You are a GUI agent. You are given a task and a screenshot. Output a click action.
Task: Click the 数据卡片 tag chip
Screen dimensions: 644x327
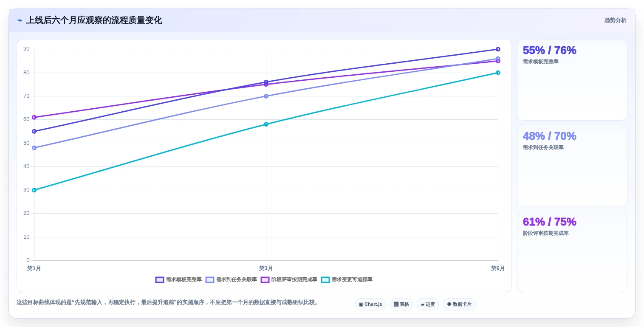(459, 304)
